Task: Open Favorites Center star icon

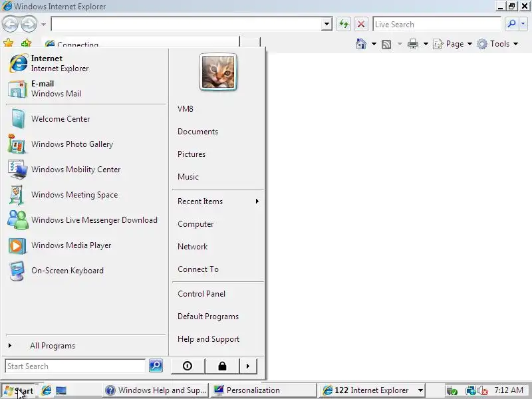Action: point(9,43)
